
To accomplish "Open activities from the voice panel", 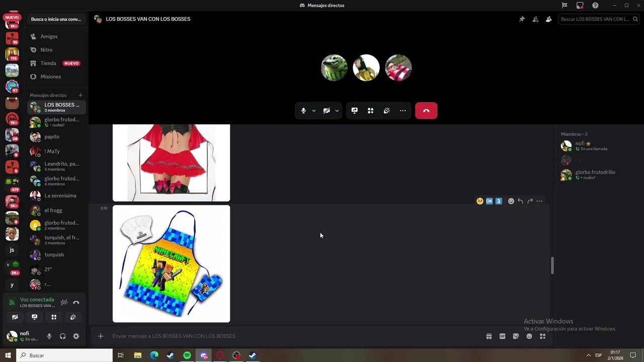I will tap(54, 317).
